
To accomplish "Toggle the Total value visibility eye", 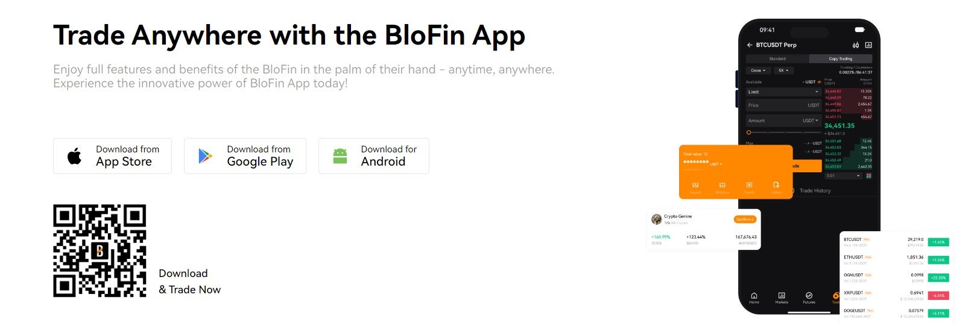I will point(706,154).
